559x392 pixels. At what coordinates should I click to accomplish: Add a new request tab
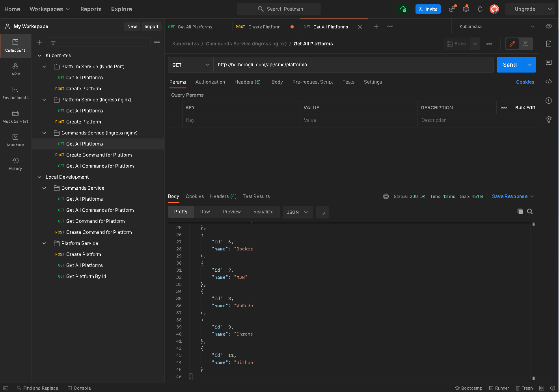click(376, 26)
